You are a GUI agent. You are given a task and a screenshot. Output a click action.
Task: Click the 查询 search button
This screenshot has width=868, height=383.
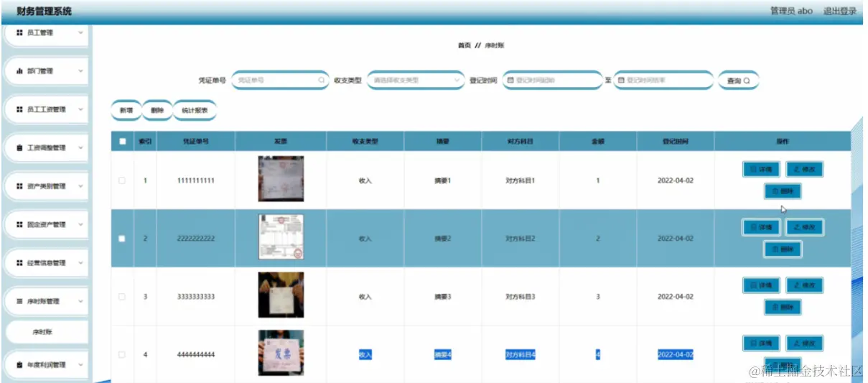point(738,80)
